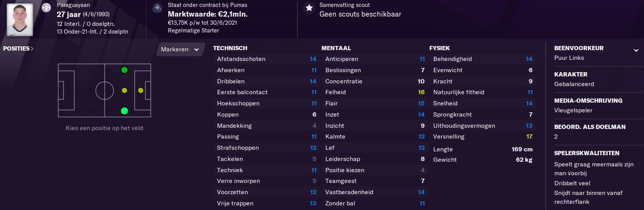This screenshot has height=210, width=644.
Task: Select the Felheid attribute row
Action: click(374, 92)
